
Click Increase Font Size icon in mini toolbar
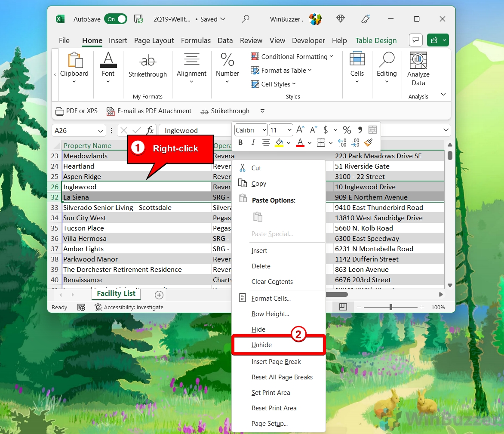(301, 130)
